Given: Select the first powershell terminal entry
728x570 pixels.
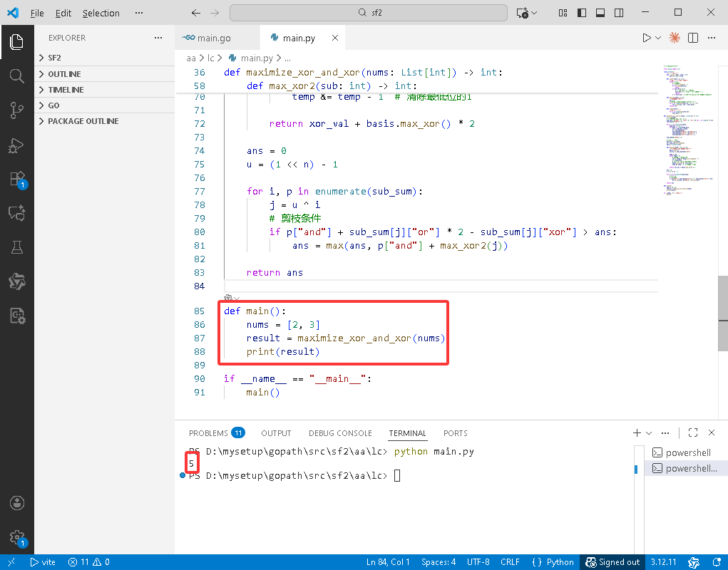Looking at the screenshot, I should coord(686,452).
